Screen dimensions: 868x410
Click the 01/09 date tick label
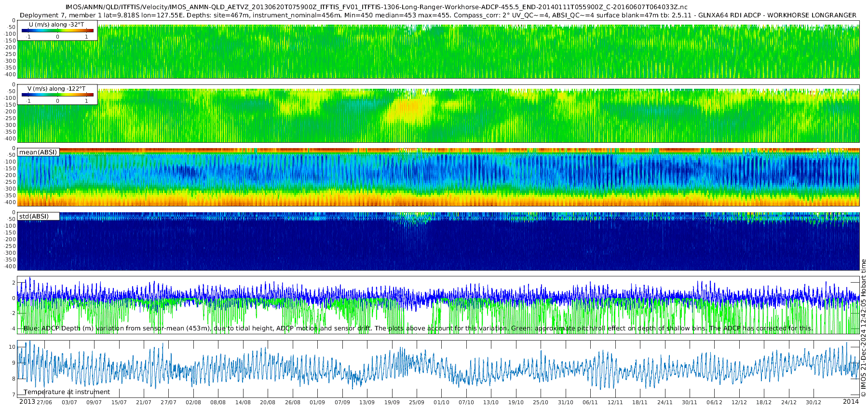click(x=317, y=402)
